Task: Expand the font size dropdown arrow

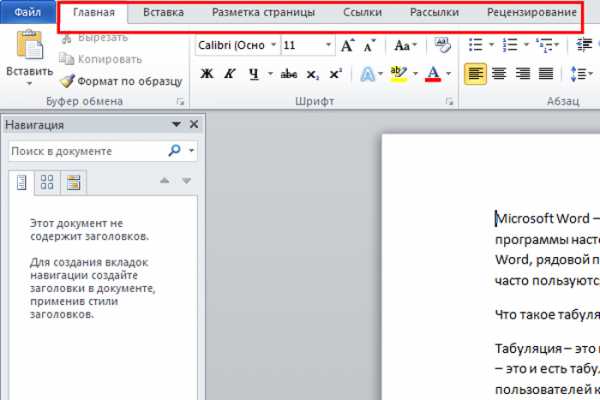Action: (328, 45)
